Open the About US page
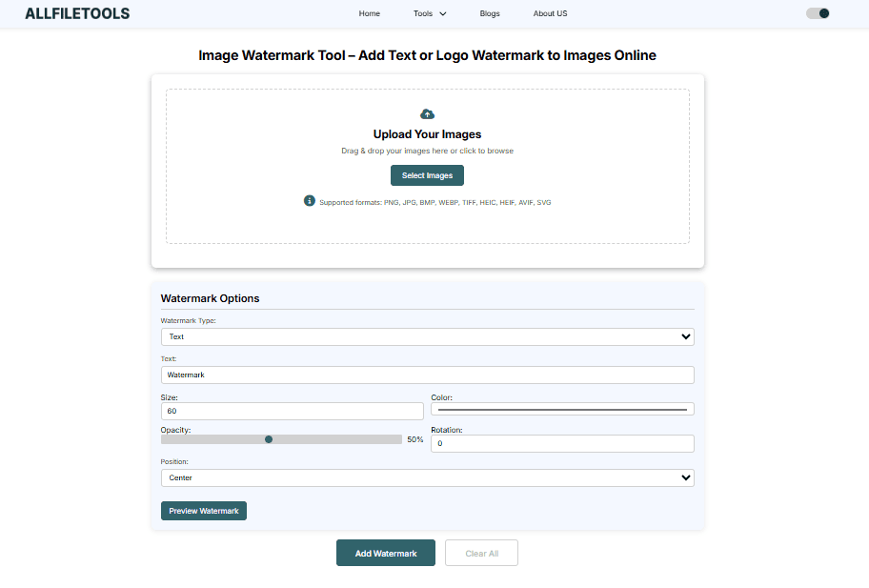This screenshot has height=588, width=869. 550,14
